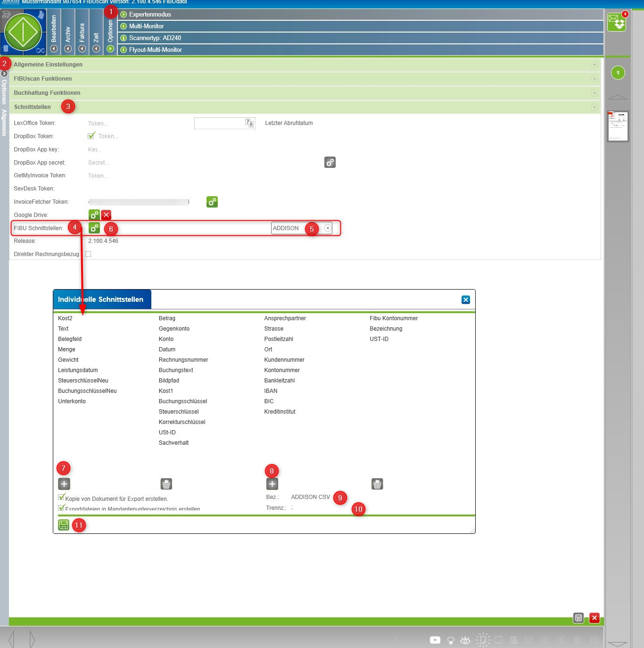The height and width of the screenshot is (648, 644).
Task: Open the YouTube video icon in bottom bar
Action: 435,640
